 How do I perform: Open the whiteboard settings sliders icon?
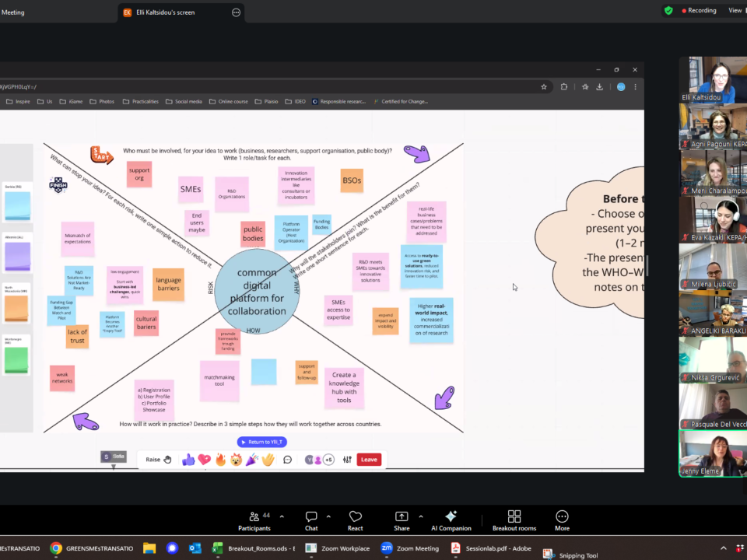[347, 460]
